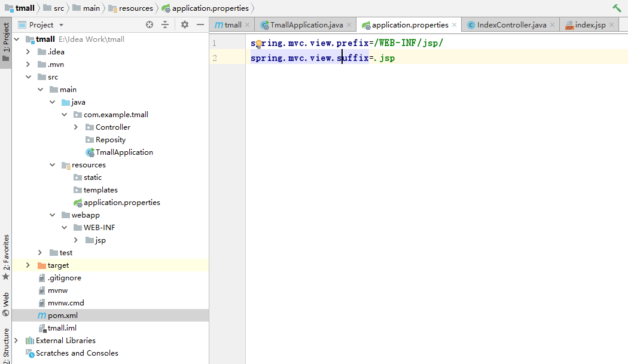
Task: Select the mvnw file
Action: [53, 290]
